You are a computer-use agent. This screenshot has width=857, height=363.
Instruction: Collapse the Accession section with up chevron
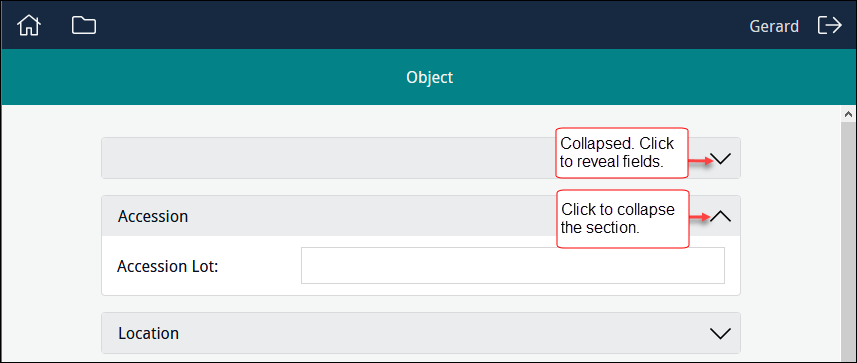(720, 216)
